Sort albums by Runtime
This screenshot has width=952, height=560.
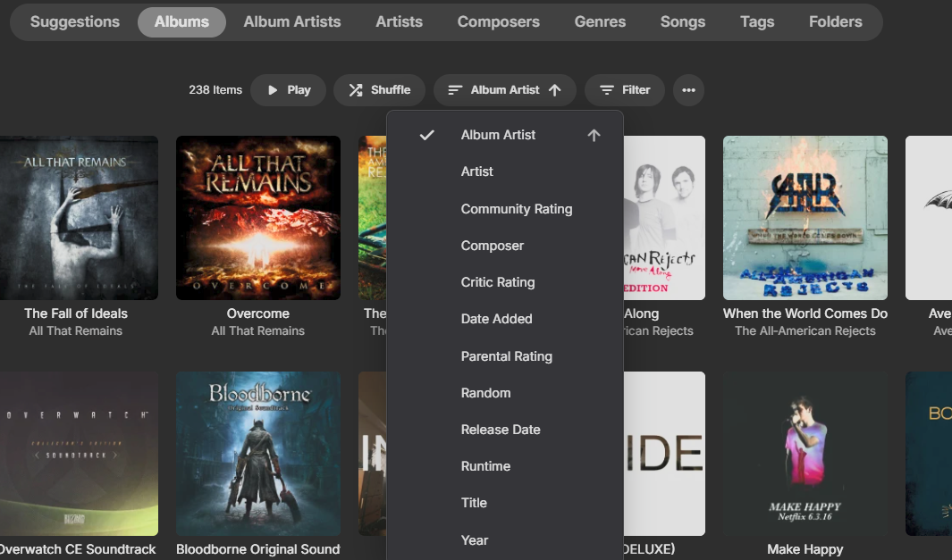(504, 466)
